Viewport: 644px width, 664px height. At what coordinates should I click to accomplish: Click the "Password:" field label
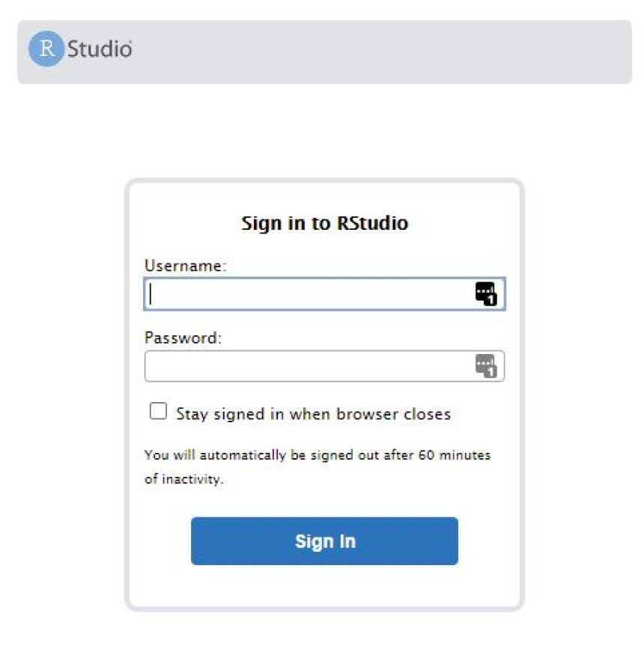coord(183,338)
